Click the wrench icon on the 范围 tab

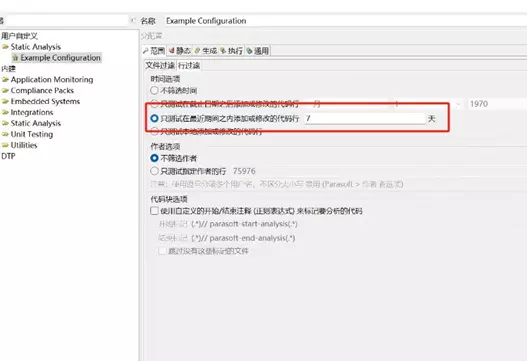pos(146,51)
